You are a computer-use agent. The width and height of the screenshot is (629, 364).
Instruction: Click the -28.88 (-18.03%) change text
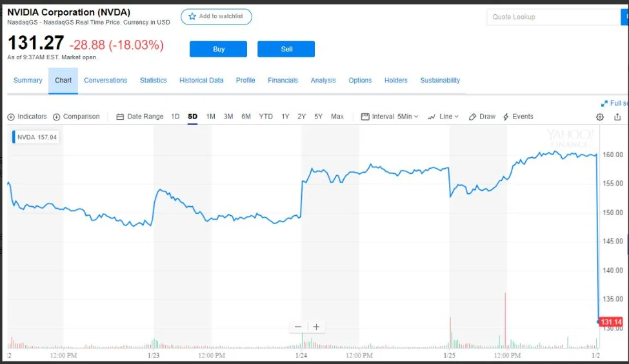117,45
